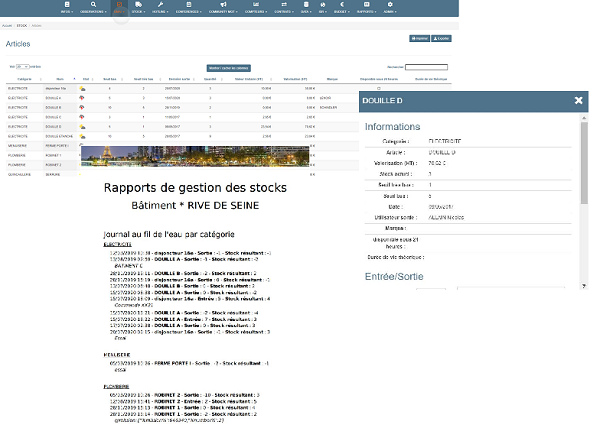Image resolution: width=600 pixels, height=441 pixels.
Task: Click the 'SCHNEIDER' brand cell
Action: click(328, 108)
